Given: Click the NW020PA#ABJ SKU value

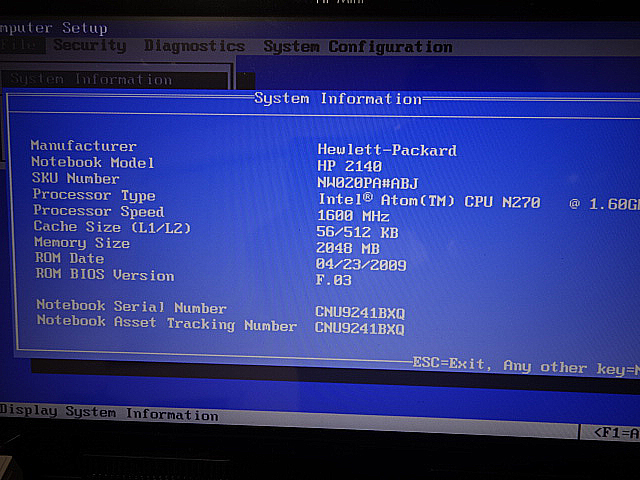Looking at the screenshot, I should click(368, 183).
